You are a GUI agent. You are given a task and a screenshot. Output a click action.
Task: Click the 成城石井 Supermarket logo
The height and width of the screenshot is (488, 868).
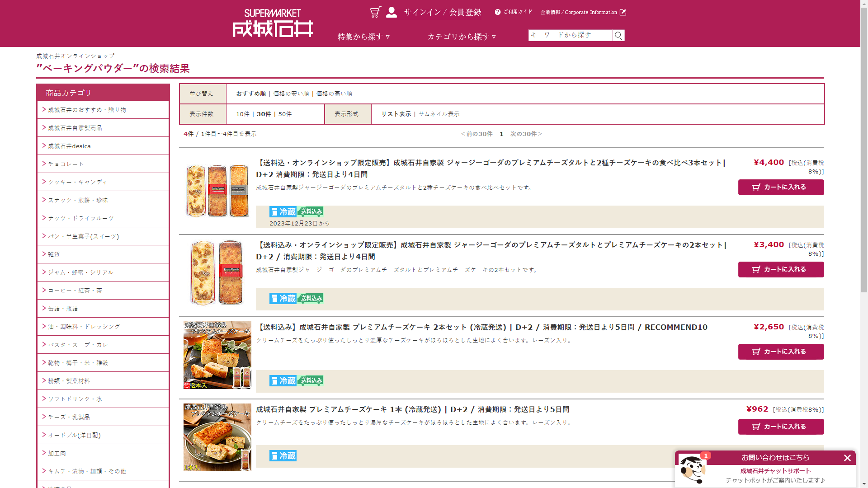[x=273, y=23]
